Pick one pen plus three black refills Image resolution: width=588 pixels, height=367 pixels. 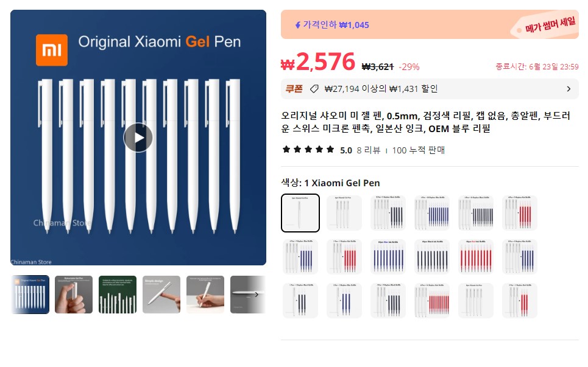[x=300, y=300]
